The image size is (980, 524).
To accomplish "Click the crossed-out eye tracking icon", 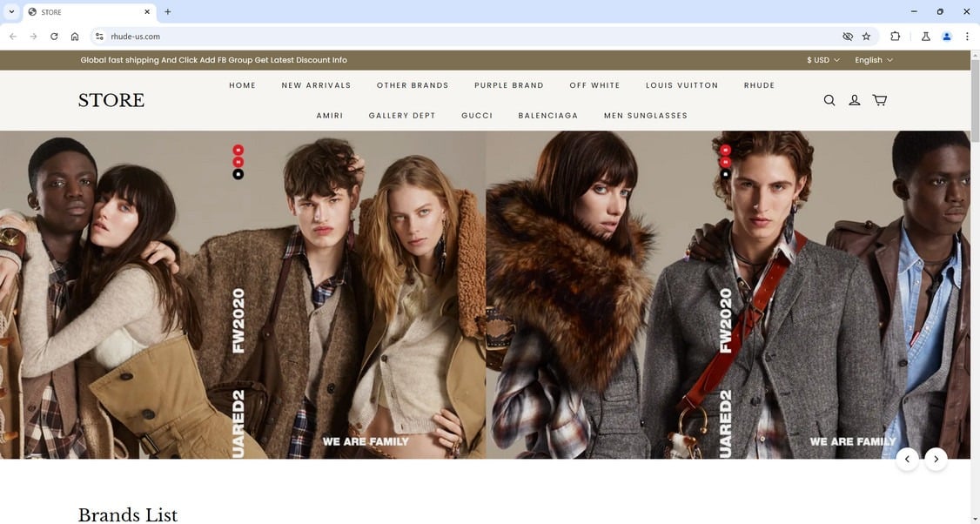I will [x=848, y=37].
